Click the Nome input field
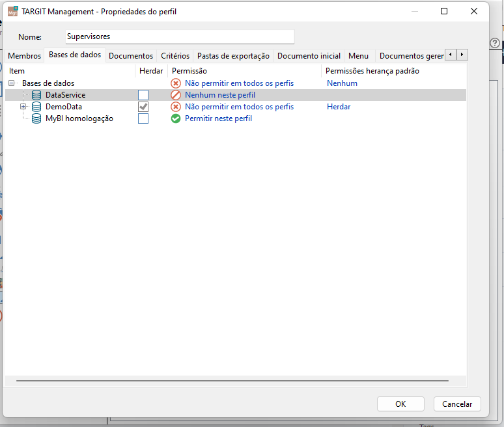The height and width of the screenshot is (427, 504). tap(180, 36)
